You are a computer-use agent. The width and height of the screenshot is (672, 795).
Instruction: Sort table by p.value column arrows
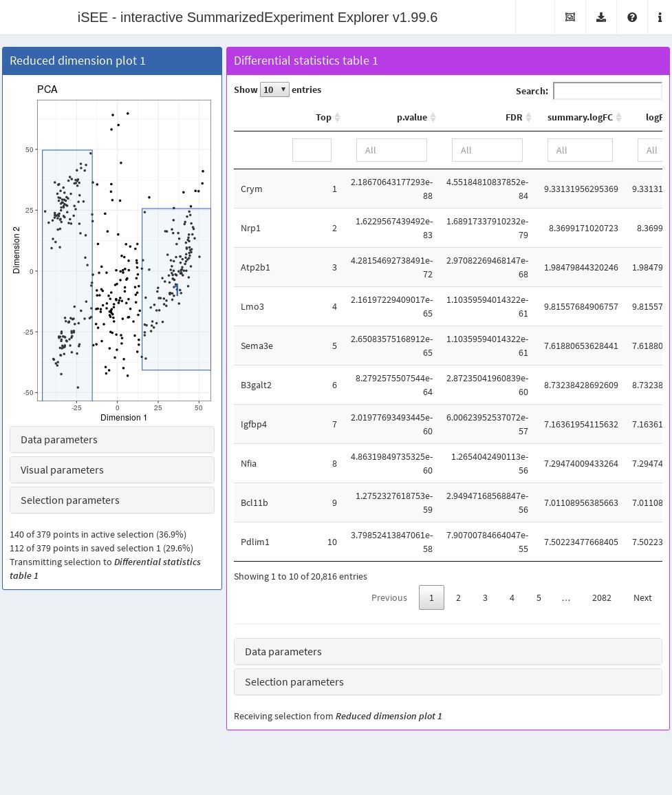coord(433,117)
